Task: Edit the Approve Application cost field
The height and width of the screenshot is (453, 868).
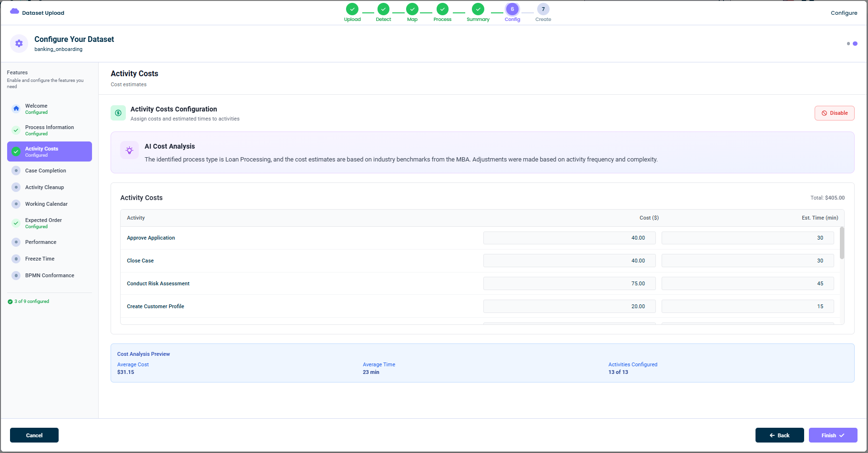Action: [569, 238]
